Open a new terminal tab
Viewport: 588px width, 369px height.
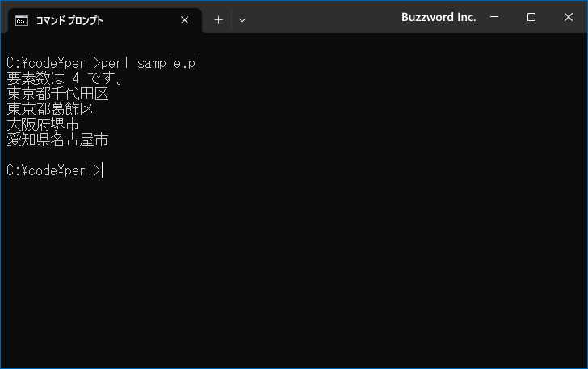click(218, 20)
